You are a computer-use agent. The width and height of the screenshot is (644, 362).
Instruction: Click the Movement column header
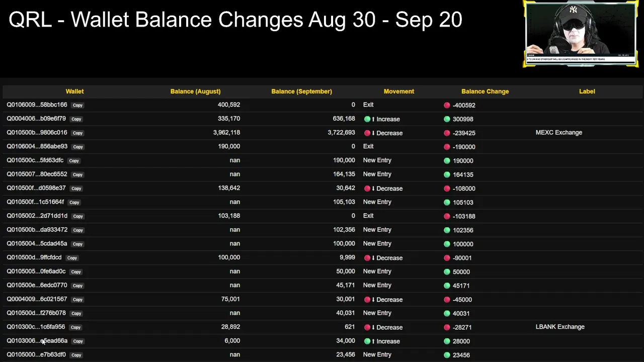click(x=398, y=92)
